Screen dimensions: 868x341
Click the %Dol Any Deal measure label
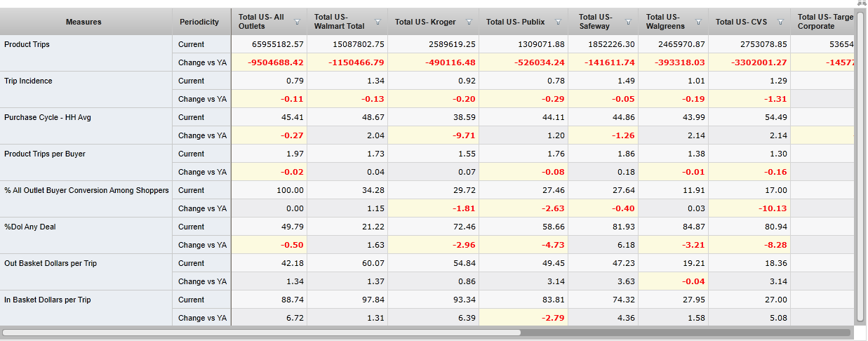tap(30, 227)
